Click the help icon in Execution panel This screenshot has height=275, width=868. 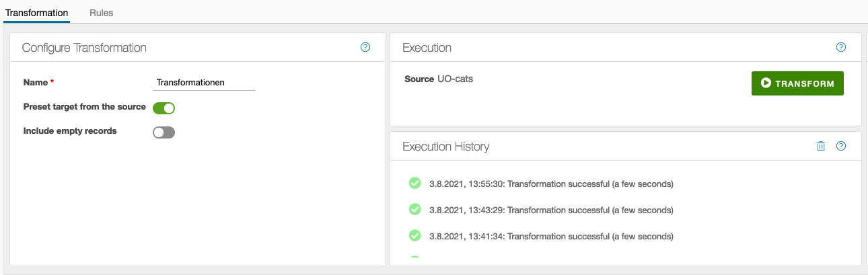840,47
